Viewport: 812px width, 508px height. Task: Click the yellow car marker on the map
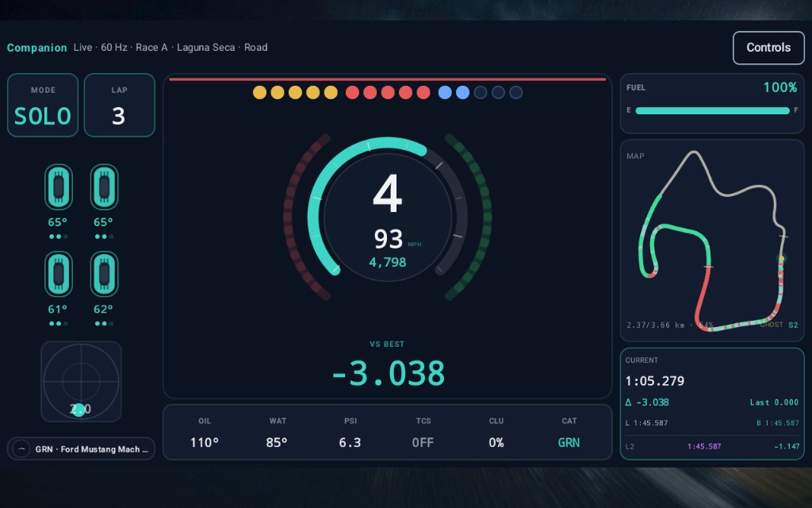[x=781, y=258]
